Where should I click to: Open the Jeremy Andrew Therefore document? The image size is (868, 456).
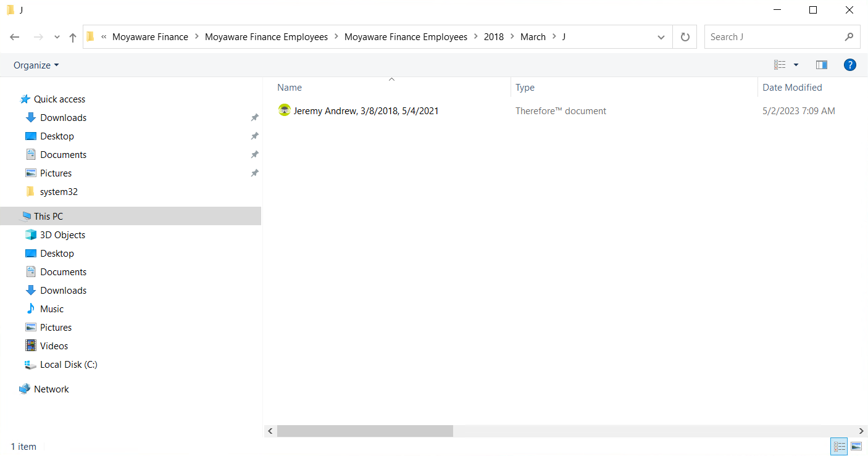click(x=366, y=110)
